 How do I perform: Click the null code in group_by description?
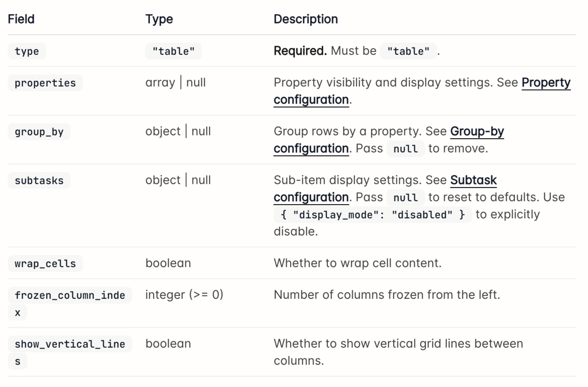click(406, 148)
